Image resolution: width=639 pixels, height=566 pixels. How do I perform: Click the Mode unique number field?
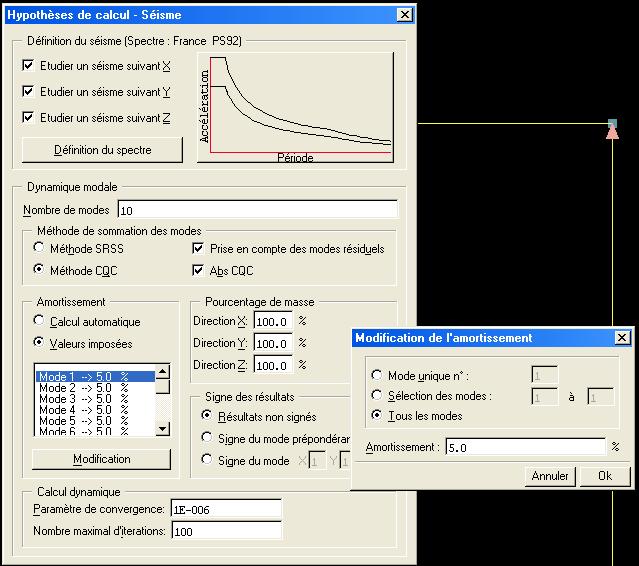click(x=545, y=375)
